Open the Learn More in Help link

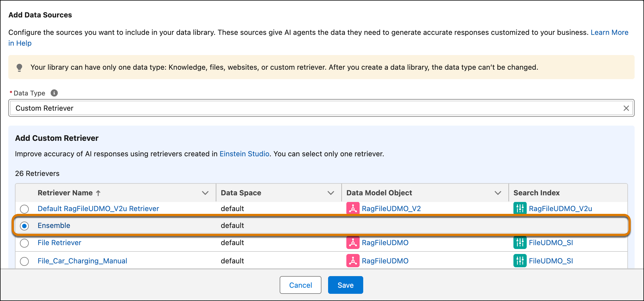click(x=609, y=32)
